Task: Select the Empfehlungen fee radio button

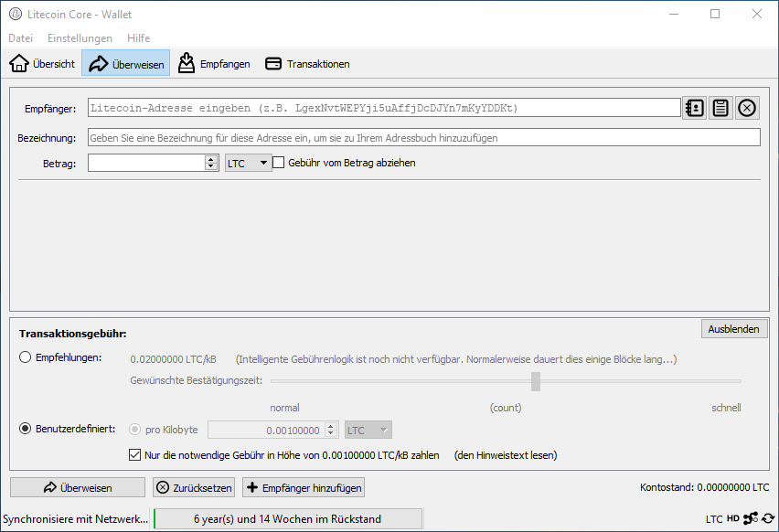Action: click(x=26, y=358)
